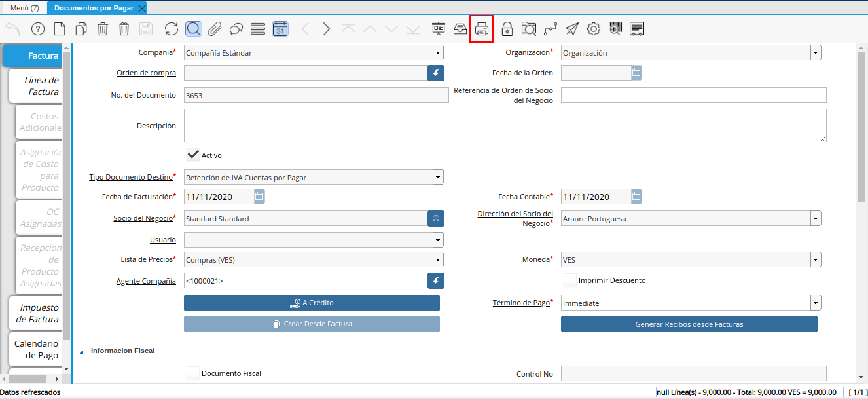Click the Refresh arrows icon
Image resolution: width=868 pixels, height=399 pixels.
(x=172, y=29)
